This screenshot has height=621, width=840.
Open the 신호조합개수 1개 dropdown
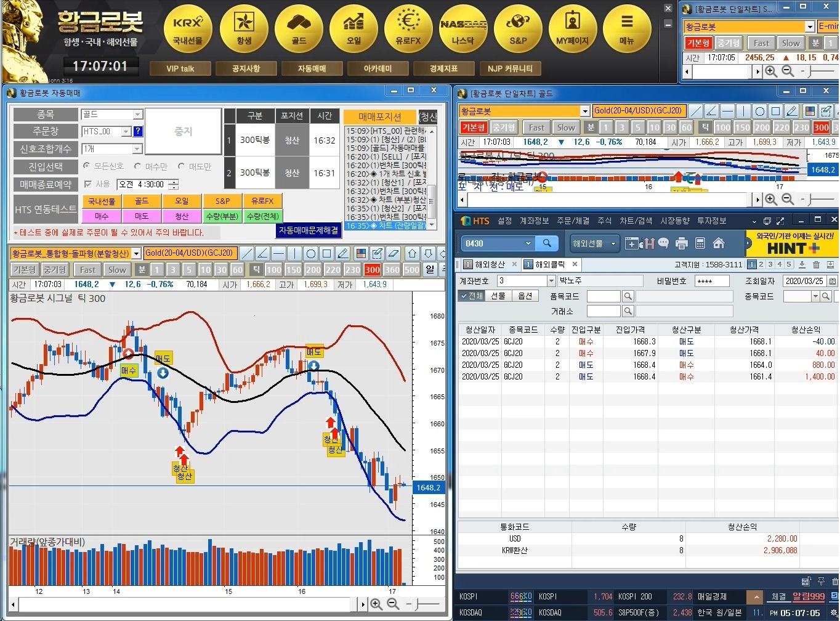point(138,149)
